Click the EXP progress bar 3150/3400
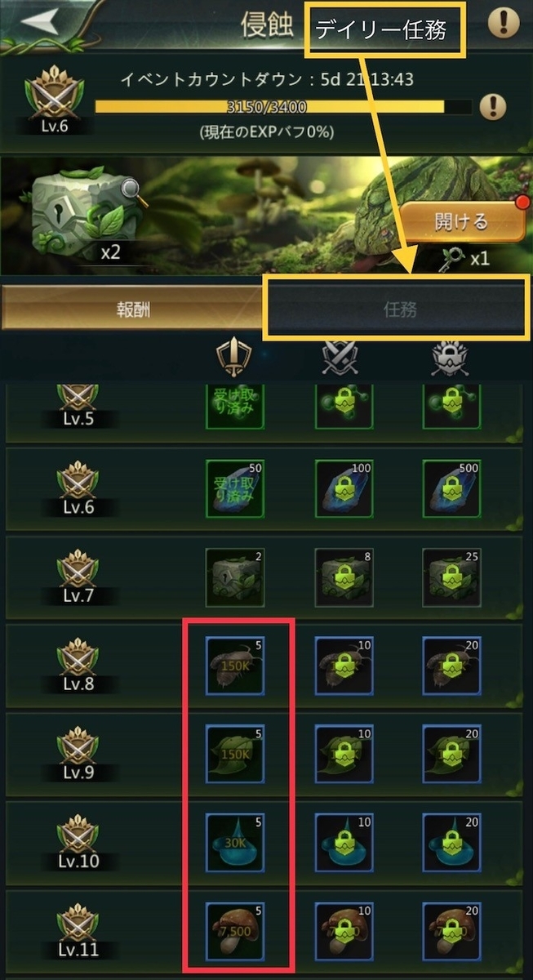Image resolution: width=533 pixels, height=980 pixels. [x=283, y=106]
